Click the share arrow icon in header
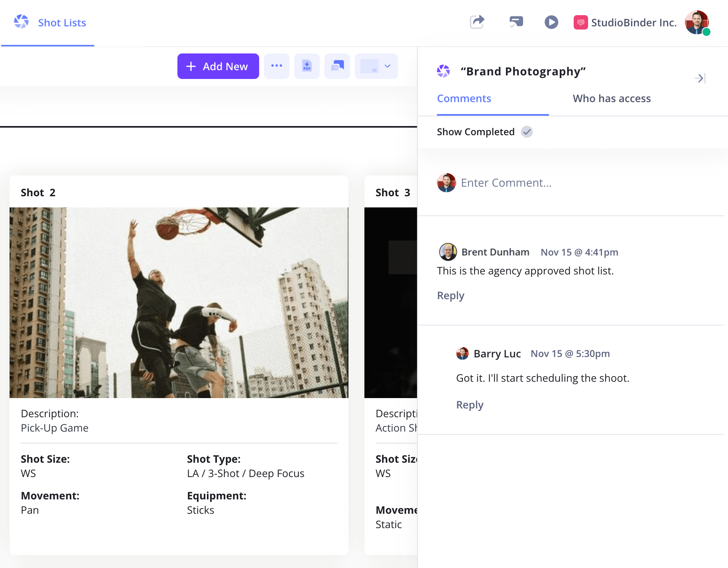This screenshot has width=728, height=568. click(477, 22)
